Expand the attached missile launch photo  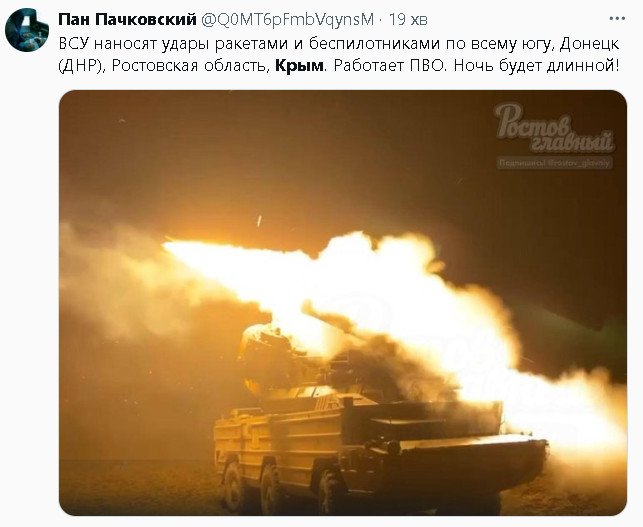pos(343,303)
